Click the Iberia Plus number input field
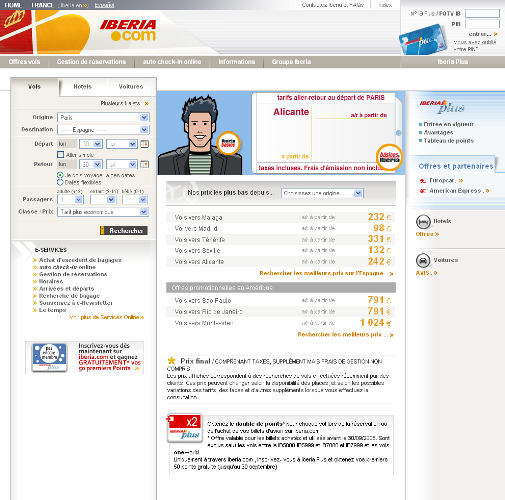Image resolution: width=505 pixels, height=500 pixels. point(482,14)
